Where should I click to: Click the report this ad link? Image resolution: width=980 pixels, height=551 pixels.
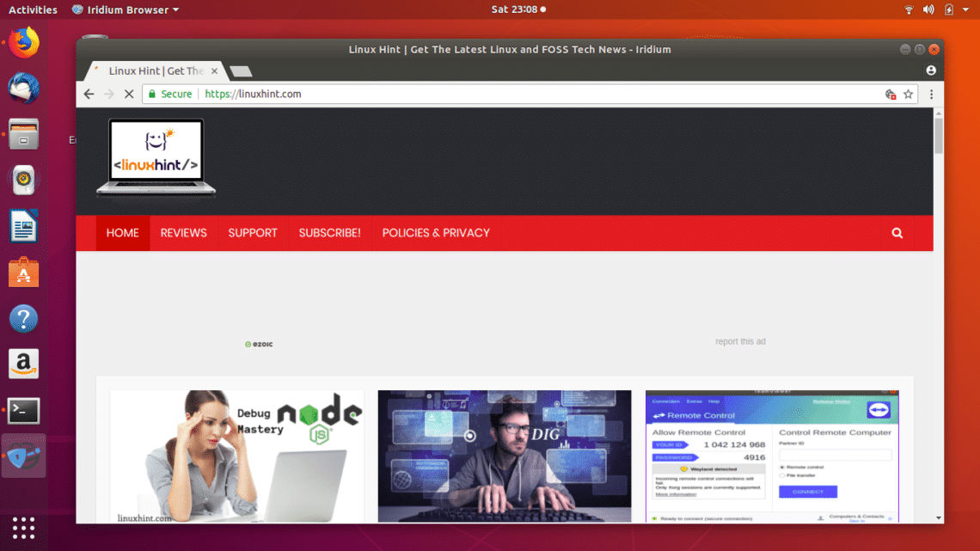click(x=741, y=342)
